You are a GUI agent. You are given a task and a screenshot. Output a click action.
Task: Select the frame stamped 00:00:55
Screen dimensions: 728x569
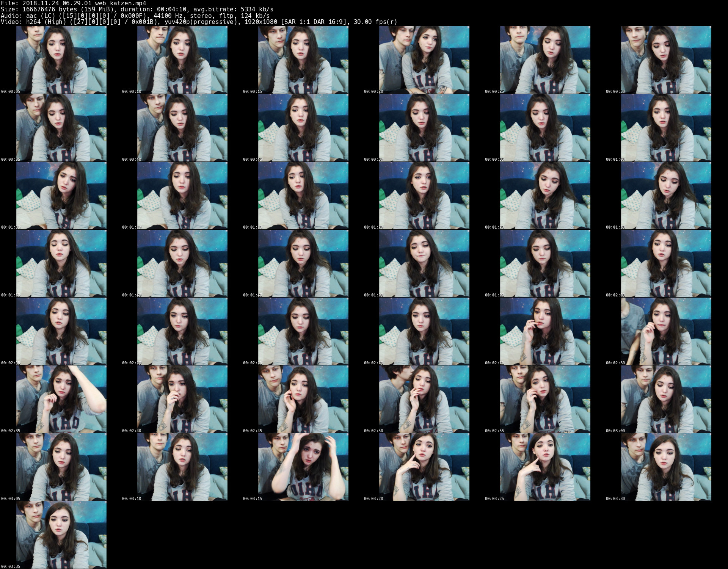[x=545, y=128]
